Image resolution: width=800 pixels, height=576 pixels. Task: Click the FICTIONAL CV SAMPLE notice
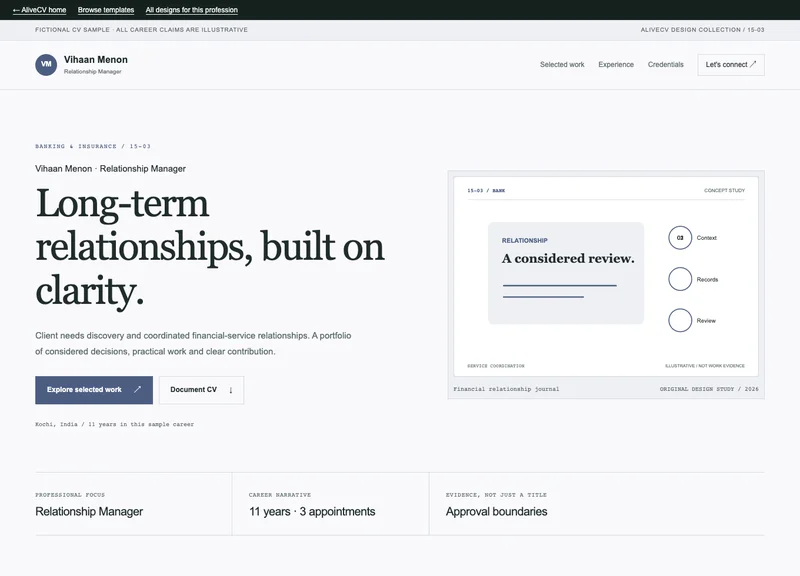point(141,30)
